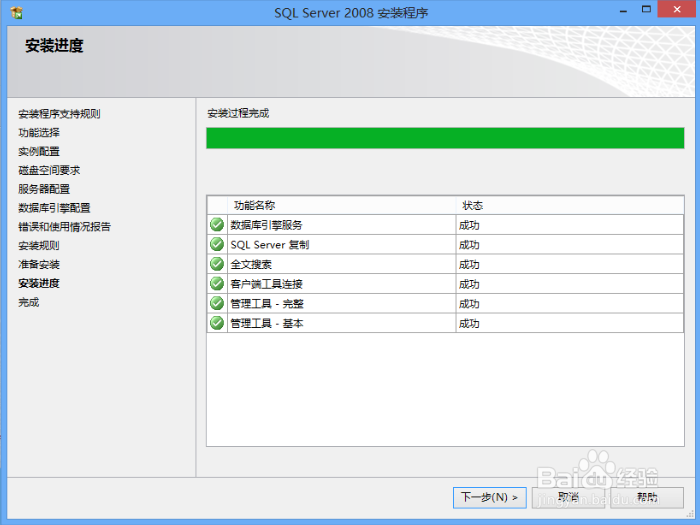Click green check icon for 全文搜索
Screen dimensions: 700x525
coord(217,264)
